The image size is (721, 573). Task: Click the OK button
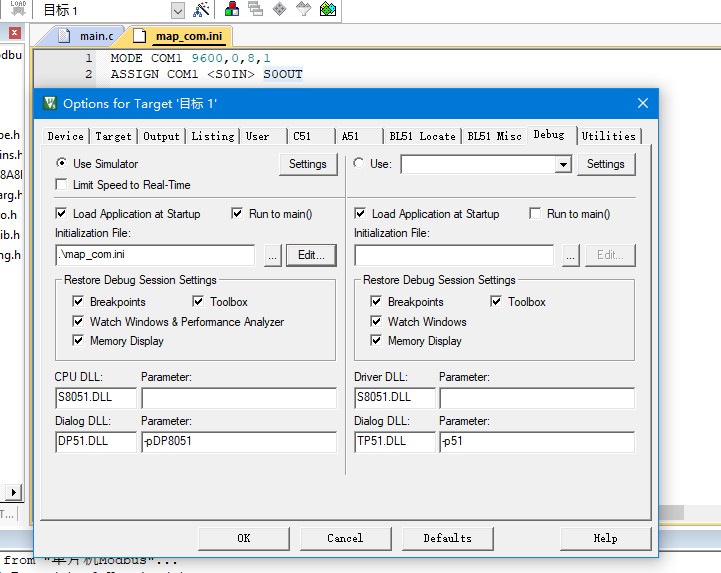[244, 538]
